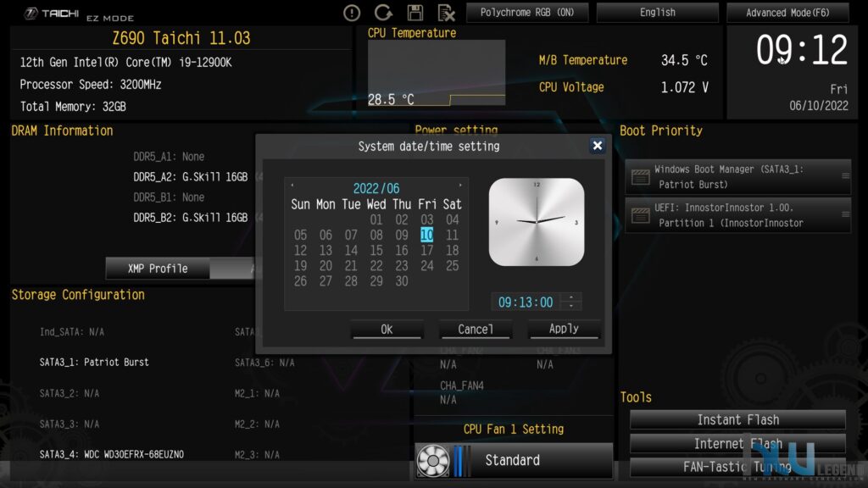Click the CPU Voltage 1.072 V value
868x488 pixels.
pos(684,87)
